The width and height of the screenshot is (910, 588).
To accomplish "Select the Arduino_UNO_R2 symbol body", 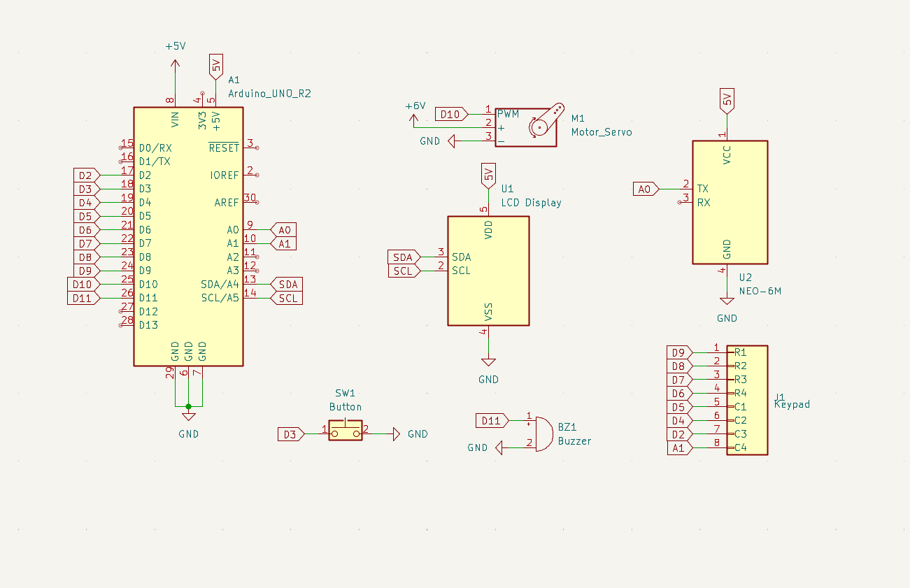I will coord(188,236).
